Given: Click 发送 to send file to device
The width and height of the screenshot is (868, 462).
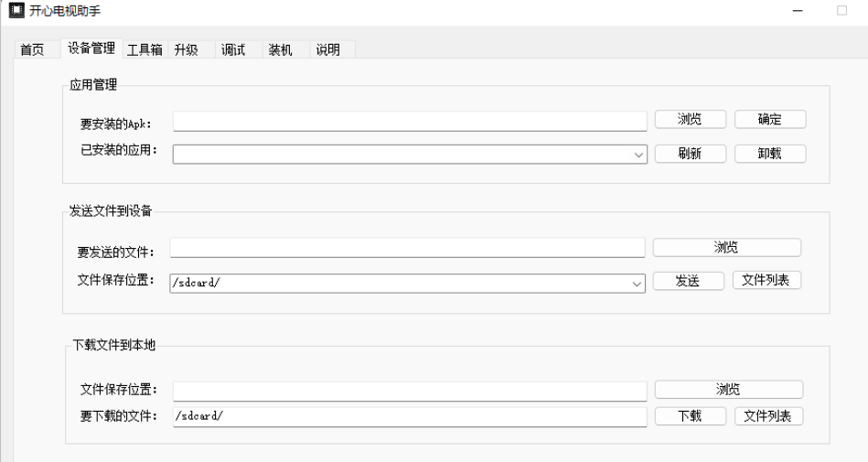Looking at the screenshot, I should click(x=688, y=281).
